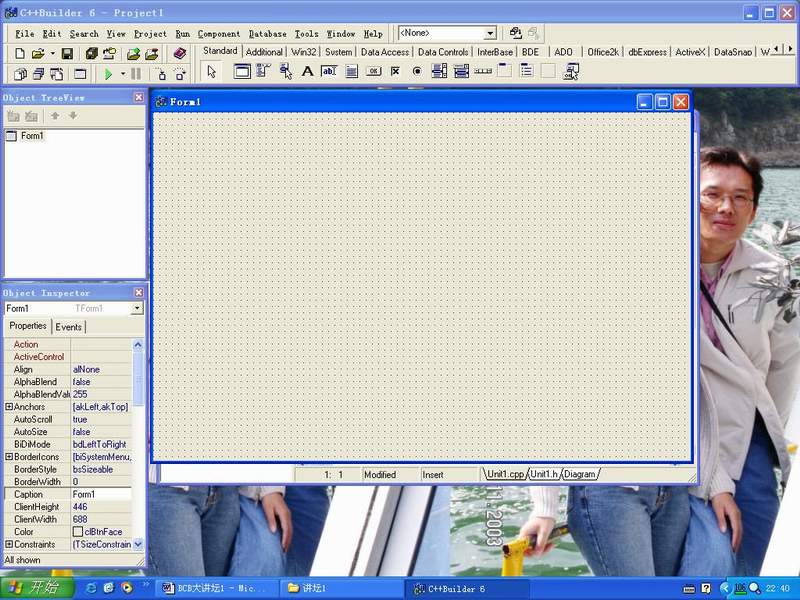
Task: Select the GroupBox component icon
Action: click(505, 71)
